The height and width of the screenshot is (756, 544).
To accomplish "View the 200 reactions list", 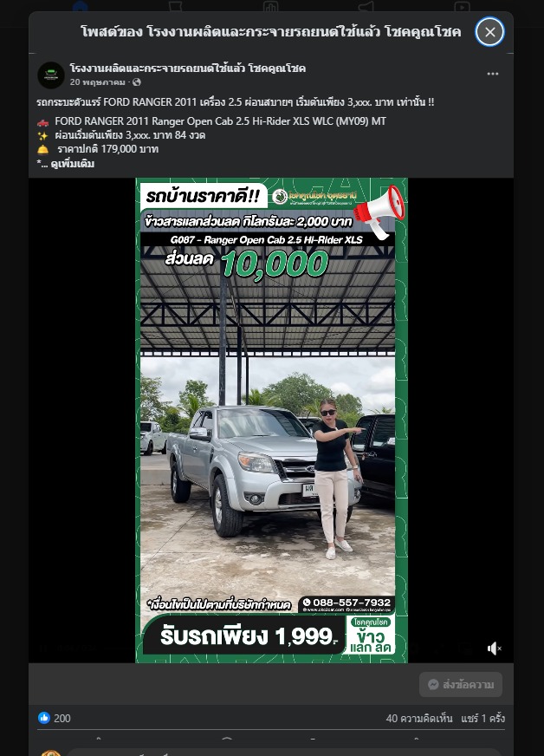I will (x=62, y=719).
